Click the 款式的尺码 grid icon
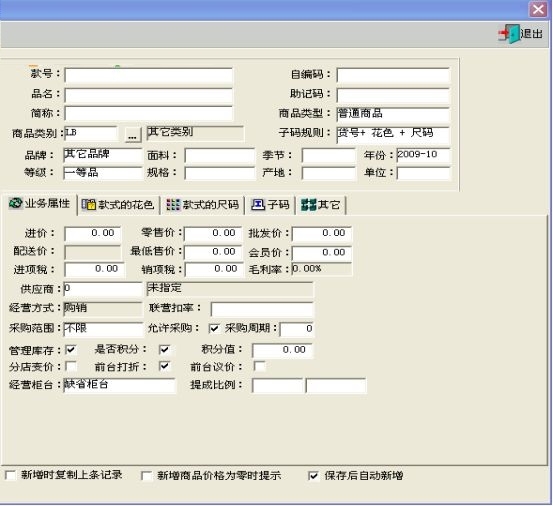553x506 pixels. click(x=173, y=205)
